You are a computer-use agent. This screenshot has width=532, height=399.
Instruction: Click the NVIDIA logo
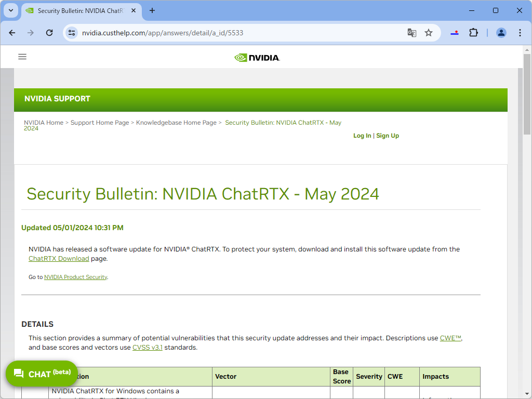pyautogui.click(x=257, y=58)
